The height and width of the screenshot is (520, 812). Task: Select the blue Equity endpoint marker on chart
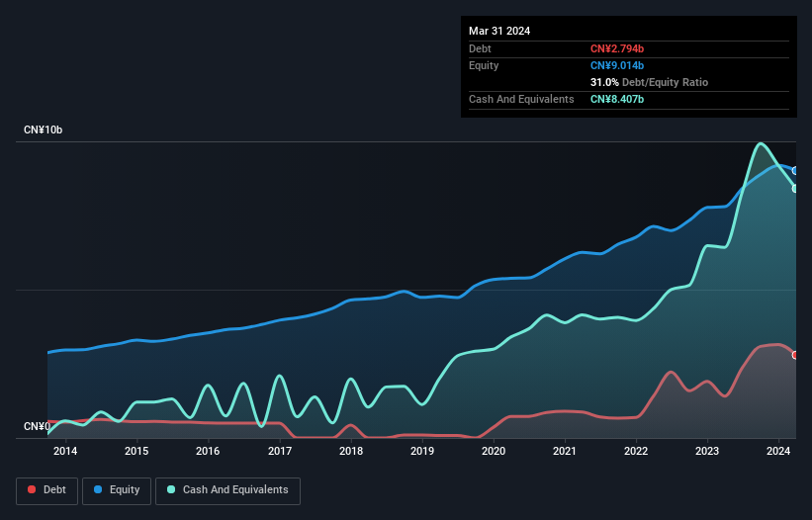click(795, 171)
